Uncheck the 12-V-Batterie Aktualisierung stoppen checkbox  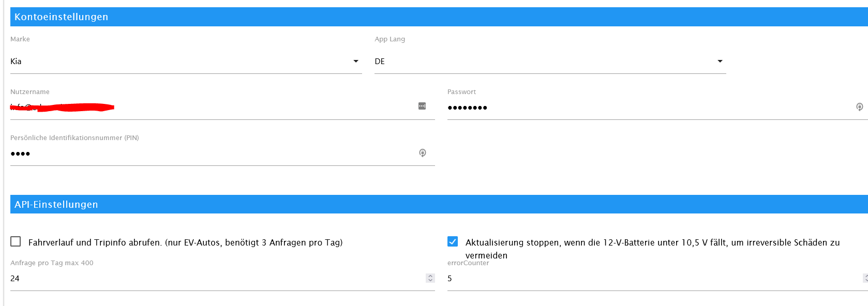coord(453,241)
